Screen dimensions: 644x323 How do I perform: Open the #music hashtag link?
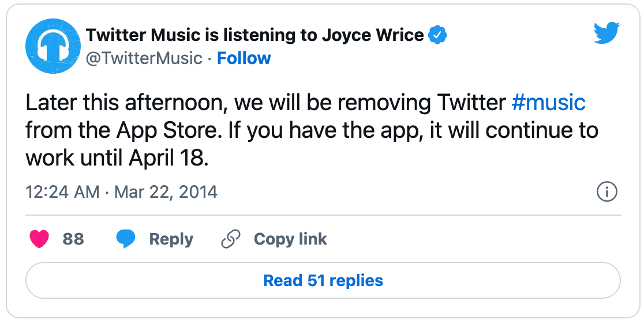tap(548, 103)
